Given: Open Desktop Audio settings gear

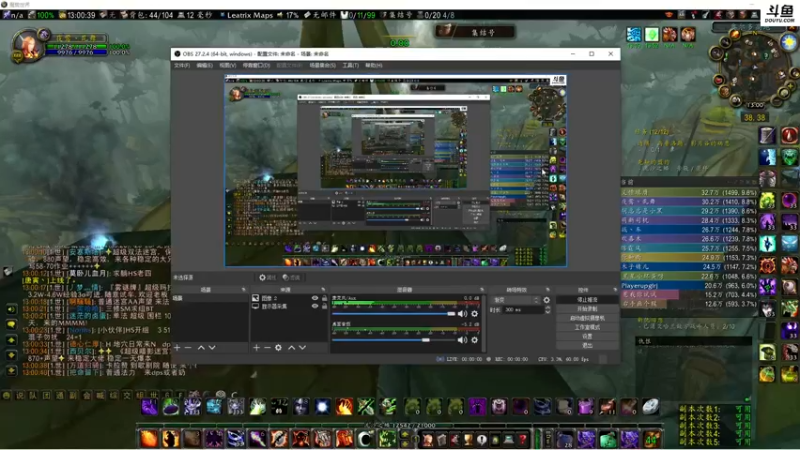Looking at the screenshot, I should tap(474, 340).
